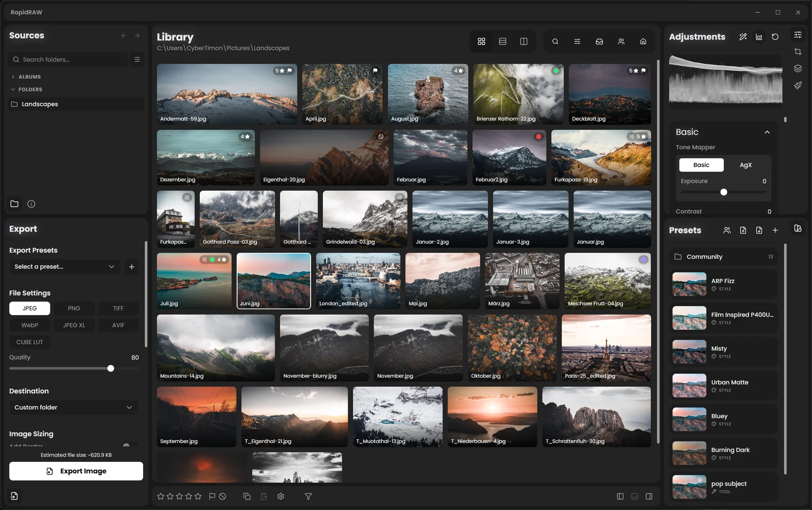Click the flag icon in bottom rating bar

[212, 496]
